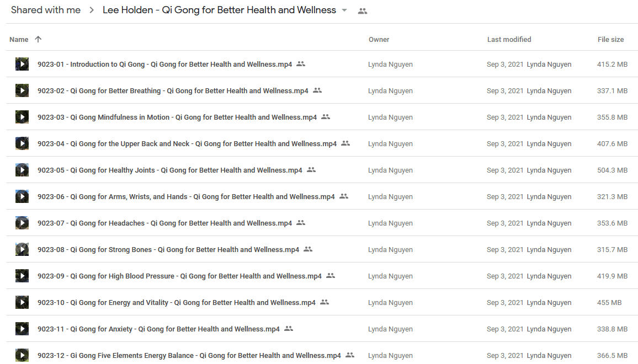
Task: Open the 9023-07 video file icon
Action: tap(22, 223)
